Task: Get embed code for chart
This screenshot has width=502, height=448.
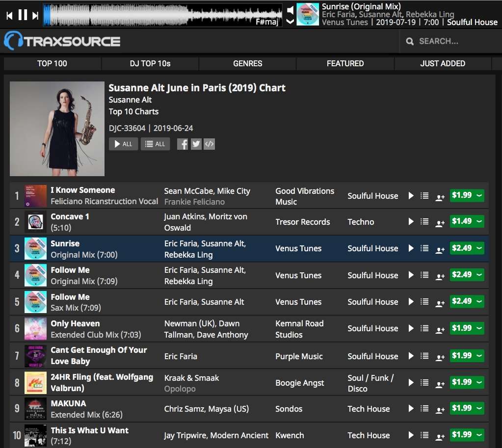Action: (210, 144)
